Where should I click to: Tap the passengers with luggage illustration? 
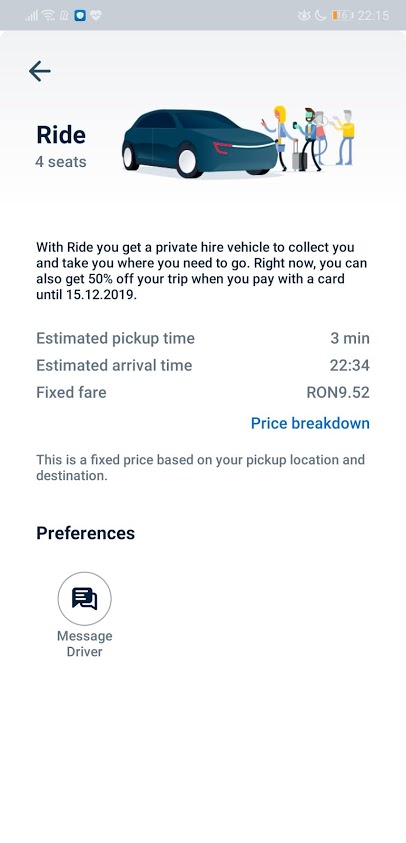[308, 139]
